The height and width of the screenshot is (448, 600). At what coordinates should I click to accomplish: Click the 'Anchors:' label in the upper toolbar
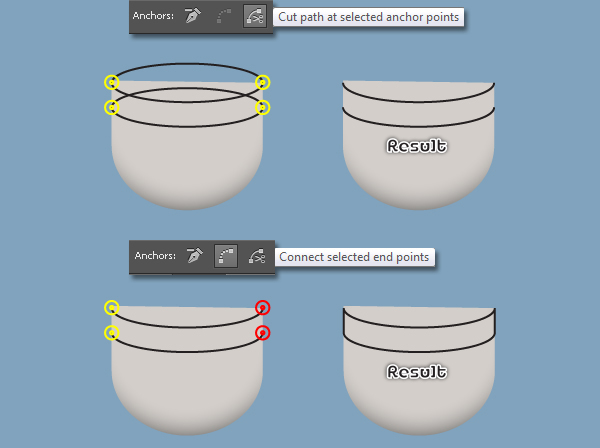(x=153, y=16)
